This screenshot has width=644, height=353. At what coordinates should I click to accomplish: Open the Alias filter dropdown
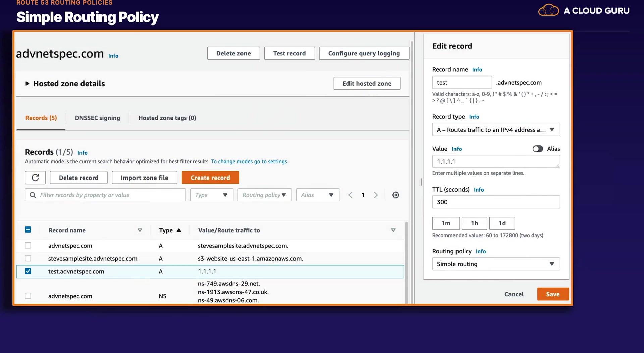(318, 195)
